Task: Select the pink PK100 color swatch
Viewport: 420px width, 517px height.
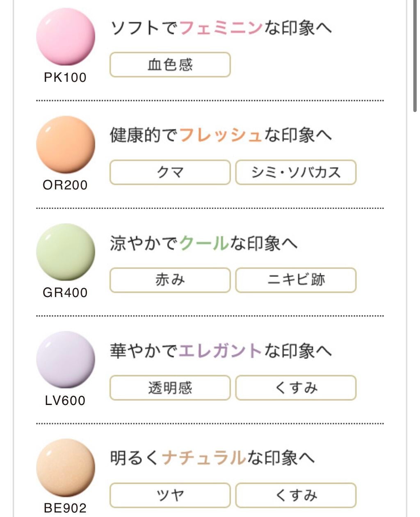Action: click(66, 37)
